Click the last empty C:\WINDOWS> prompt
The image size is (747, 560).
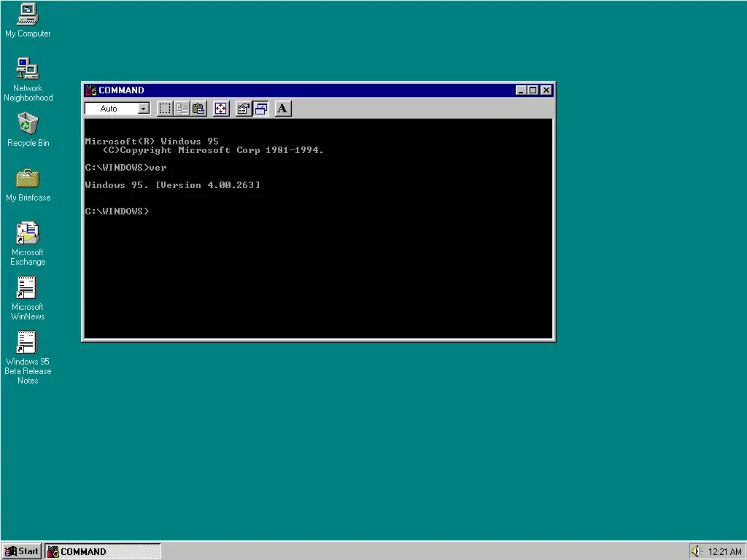117,211
